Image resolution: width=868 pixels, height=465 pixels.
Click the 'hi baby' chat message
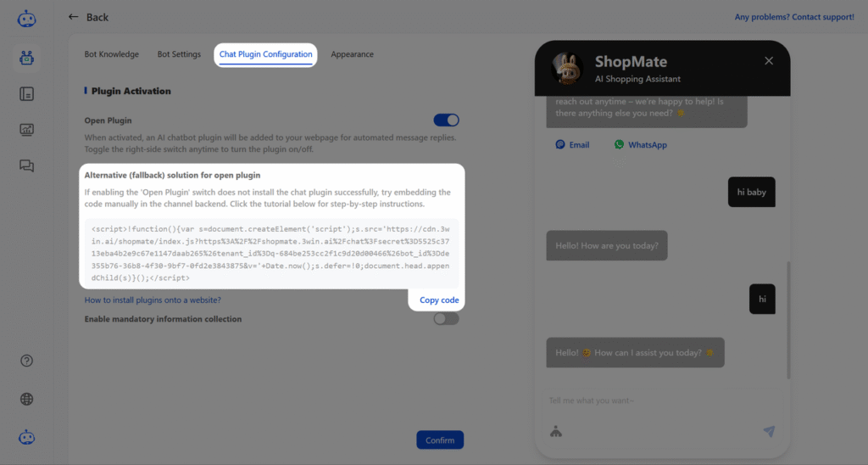click(x=752, y=192)
